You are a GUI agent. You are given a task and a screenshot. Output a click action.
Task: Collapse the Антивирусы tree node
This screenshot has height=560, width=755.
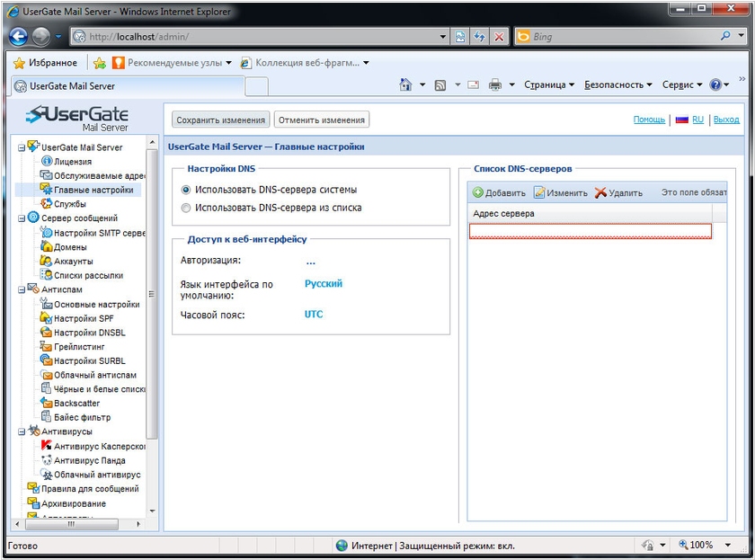[x=22, y=431]
